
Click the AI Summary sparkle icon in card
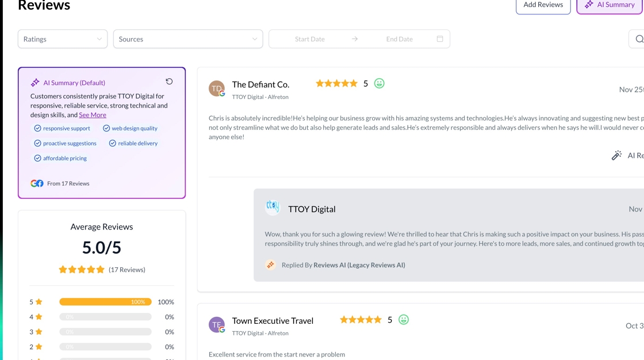point(35,83)
